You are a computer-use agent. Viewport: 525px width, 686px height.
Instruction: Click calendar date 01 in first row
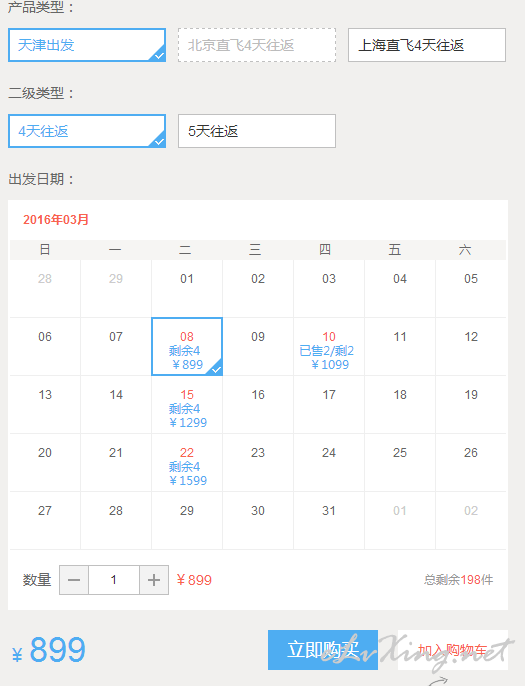coord(187,289)
